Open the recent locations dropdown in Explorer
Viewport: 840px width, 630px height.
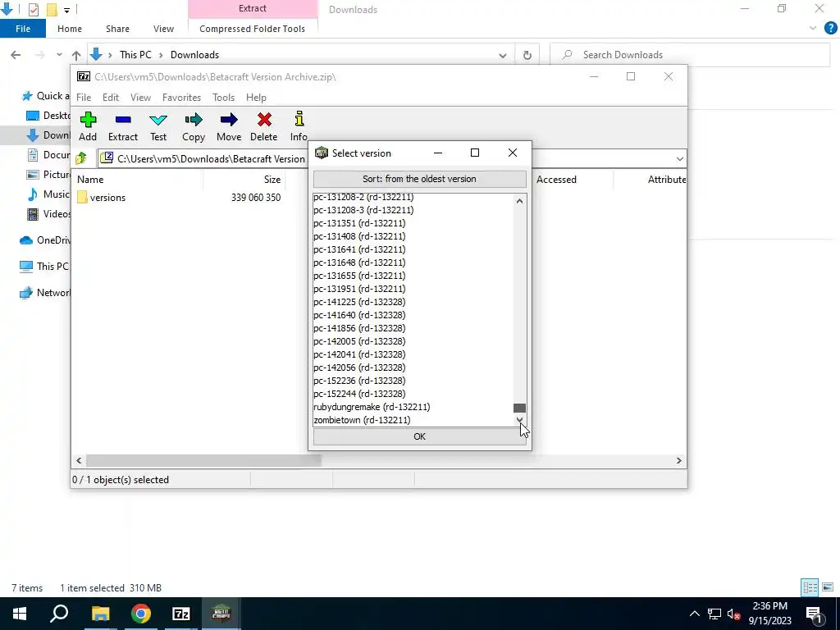coord(59,55)
